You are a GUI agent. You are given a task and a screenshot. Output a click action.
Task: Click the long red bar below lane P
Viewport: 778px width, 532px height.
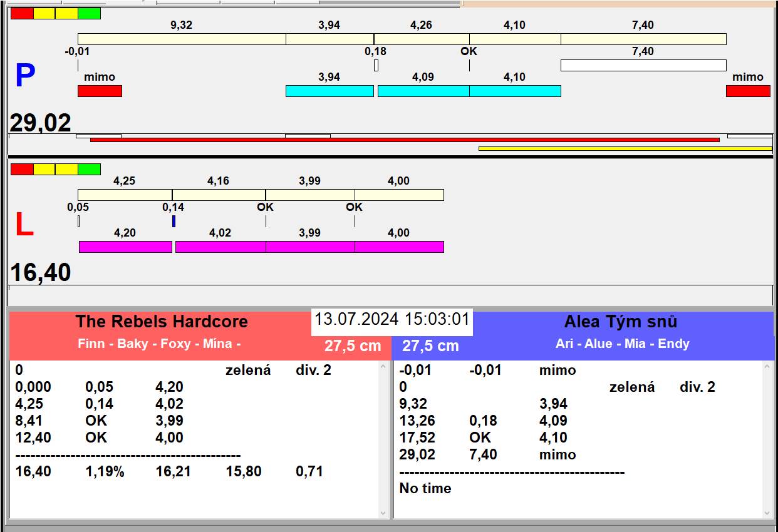(405, 140)
